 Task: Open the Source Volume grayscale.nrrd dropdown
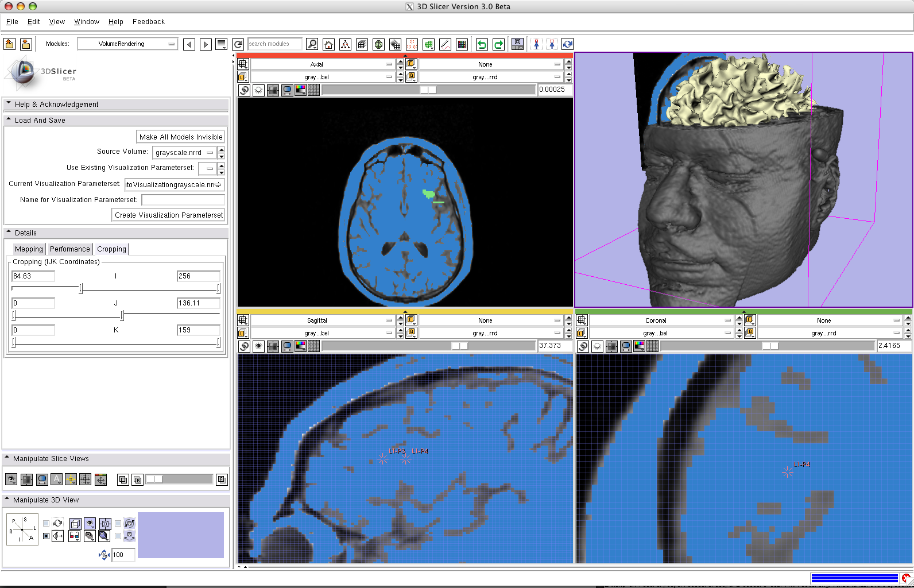click(184, 153)
